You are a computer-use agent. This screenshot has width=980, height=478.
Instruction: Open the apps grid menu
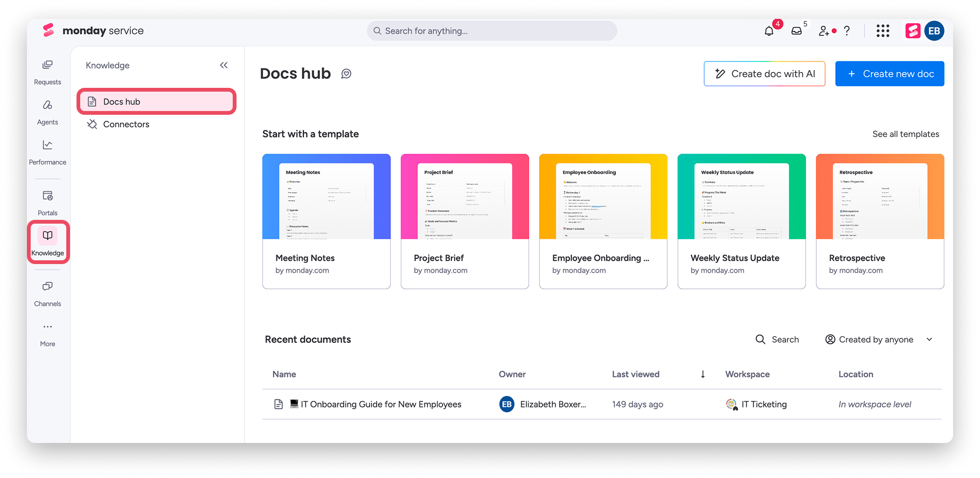tap(882, 31)
